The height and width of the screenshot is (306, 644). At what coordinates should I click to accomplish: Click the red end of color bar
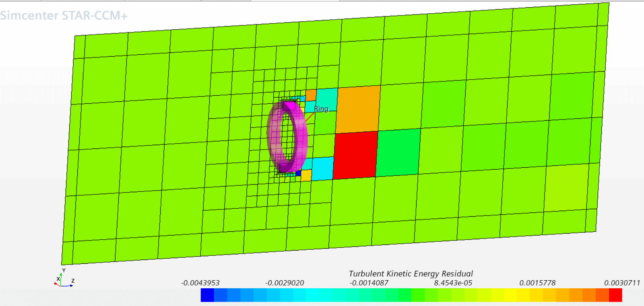pyautogui.click(x=615, y=295)
